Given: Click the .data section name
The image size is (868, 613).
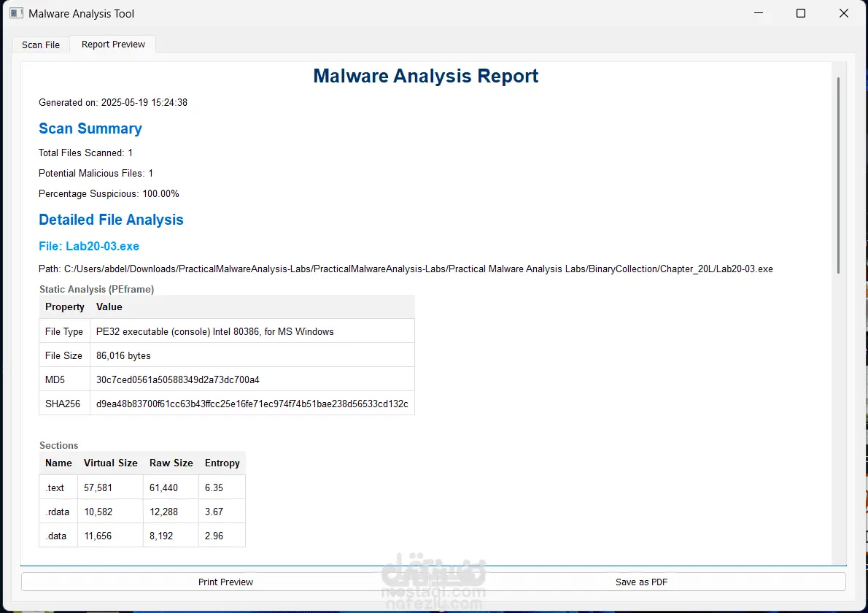Looking at the screenshot, I should click(56, 536).
